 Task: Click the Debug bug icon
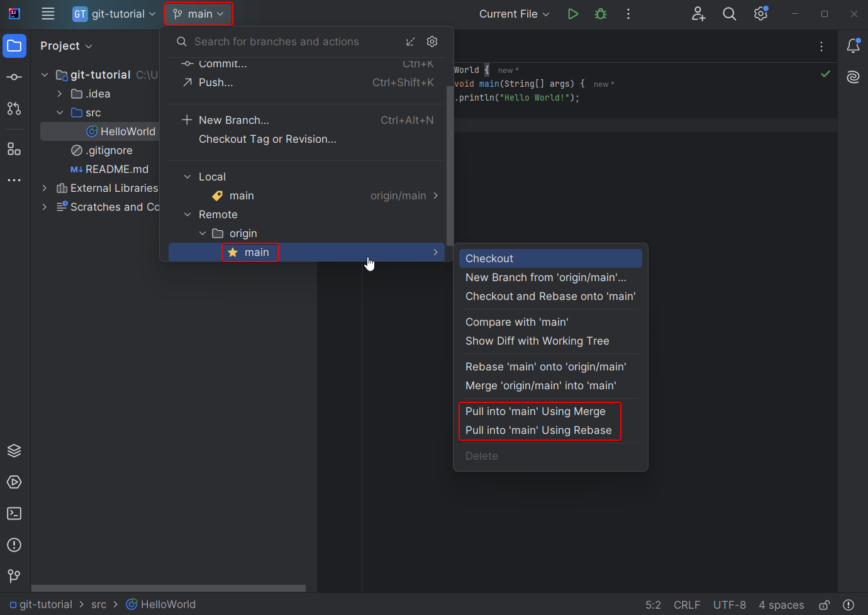point(601,14)
